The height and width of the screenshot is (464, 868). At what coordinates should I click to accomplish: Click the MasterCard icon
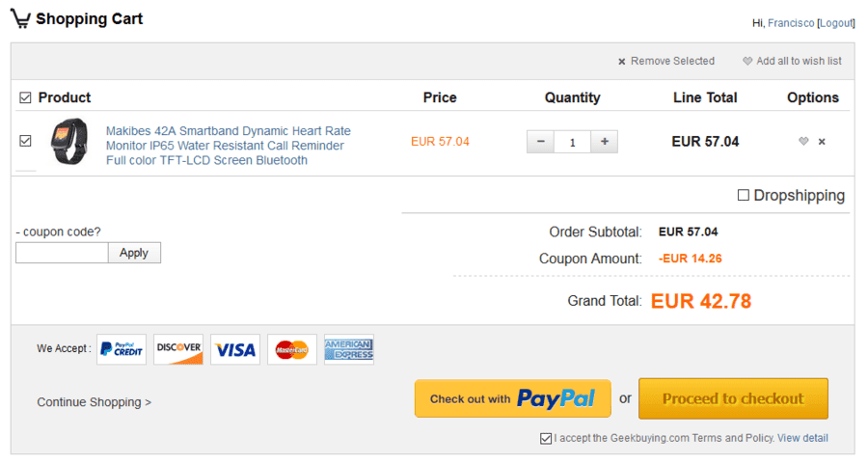pyautogui.click(x=291, y=349)
